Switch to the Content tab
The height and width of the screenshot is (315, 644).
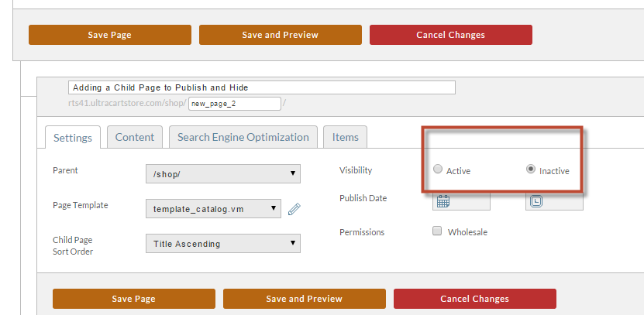pos(135,137)
